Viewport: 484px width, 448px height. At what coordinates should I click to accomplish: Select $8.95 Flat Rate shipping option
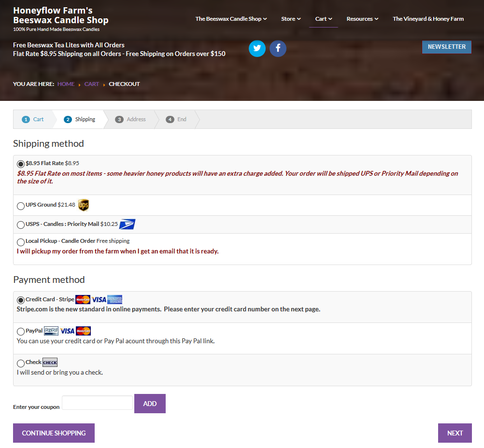tap(21, 164)
